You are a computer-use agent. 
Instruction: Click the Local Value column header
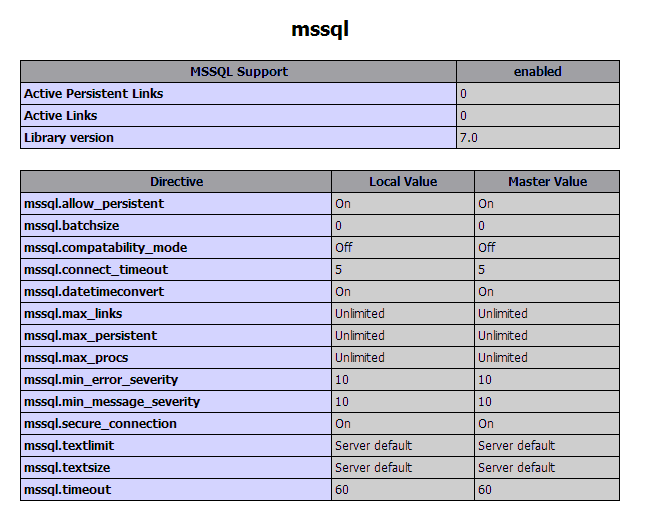click(x=403, y=182)
